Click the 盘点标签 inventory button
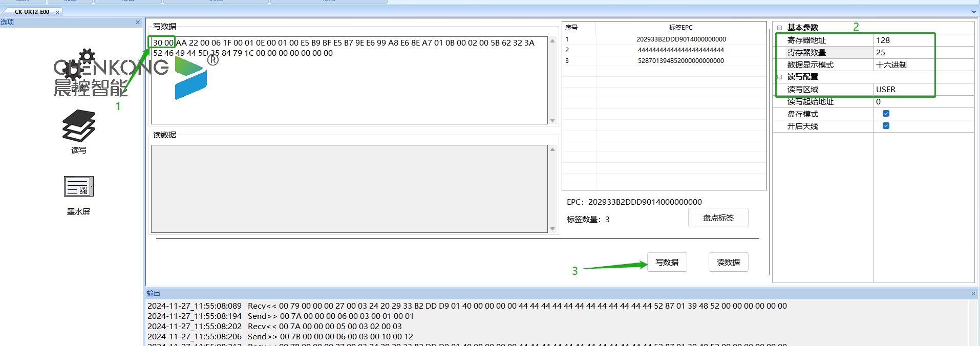 coord(718,218)
